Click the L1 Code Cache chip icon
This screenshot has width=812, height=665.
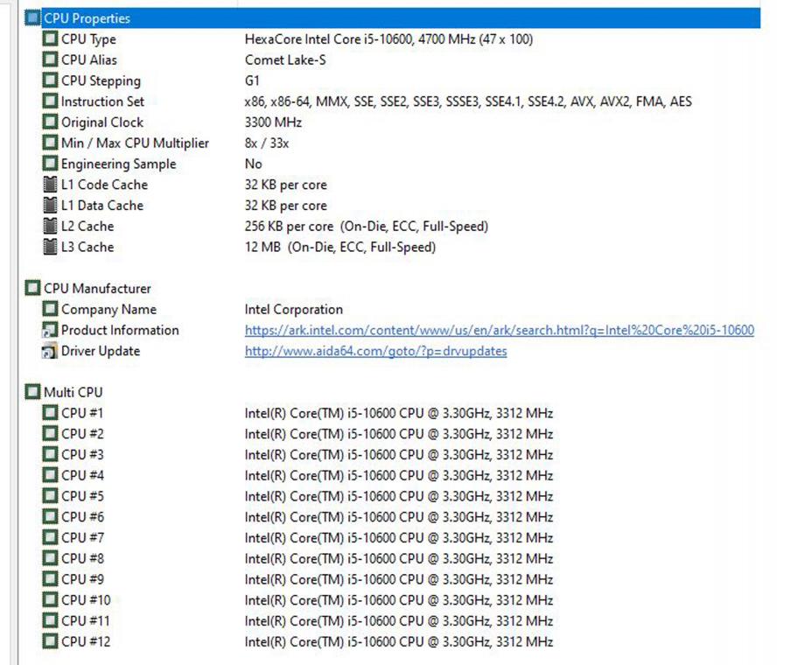[x=51, y=185]
